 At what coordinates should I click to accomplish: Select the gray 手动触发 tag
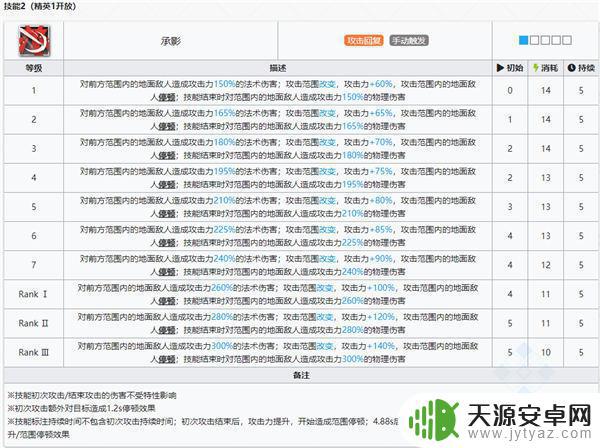tap(409, 41)
